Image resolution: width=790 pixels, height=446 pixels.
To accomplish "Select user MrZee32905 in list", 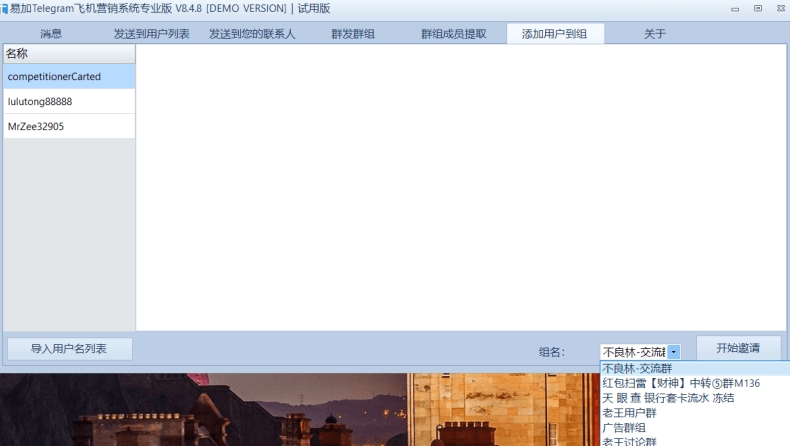I will click(x=69, y=126).
